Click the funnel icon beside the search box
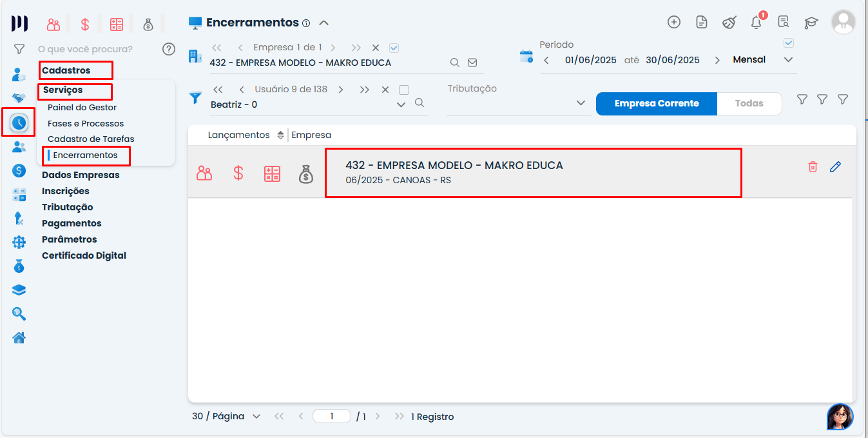Viewport: 868px width, 438px height. 19,49
